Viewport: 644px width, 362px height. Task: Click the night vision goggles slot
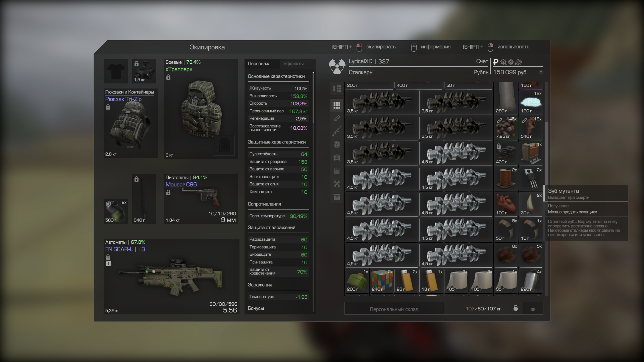click(144, 71)
